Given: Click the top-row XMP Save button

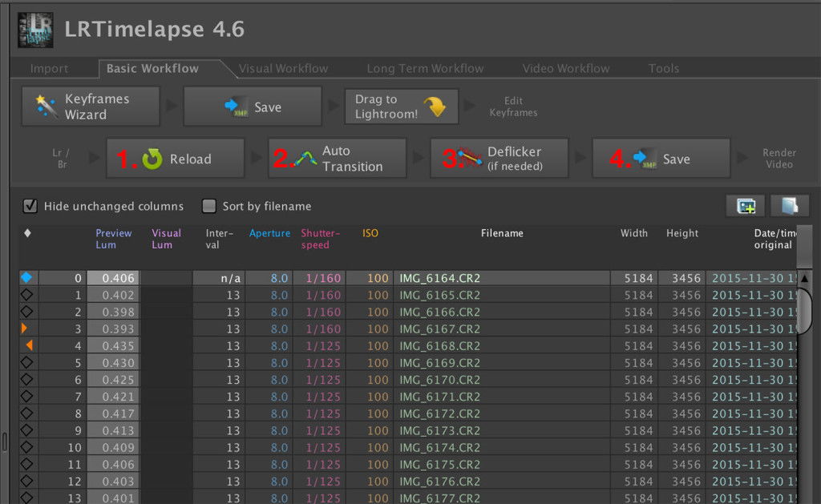Looking at the screenshot, I should (253, 107).
